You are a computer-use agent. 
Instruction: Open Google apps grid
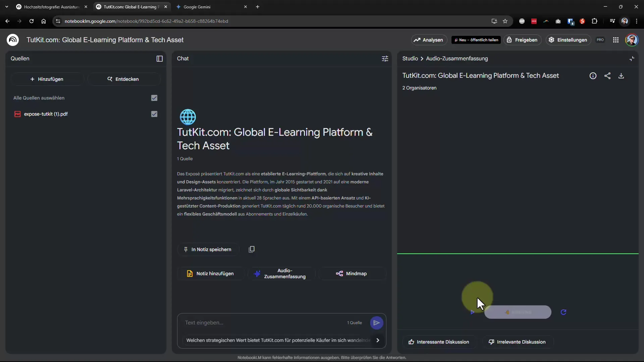pos(616,40)
